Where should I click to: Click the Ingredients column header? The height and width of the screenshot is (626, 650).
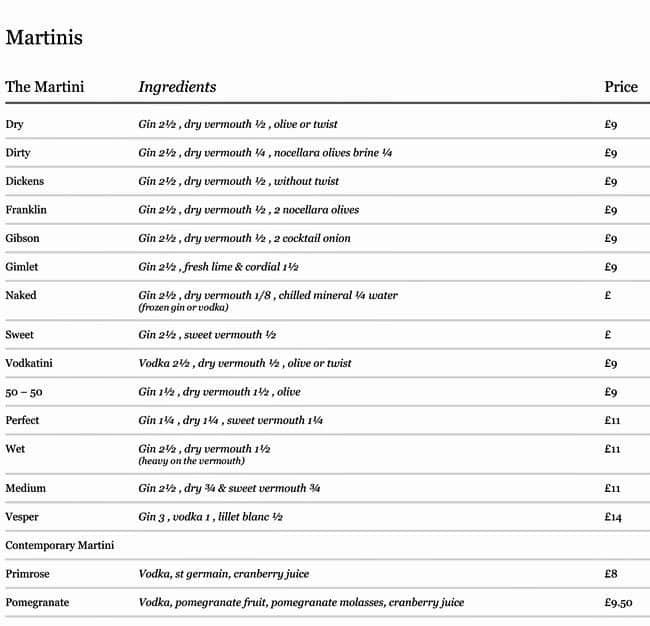(x=177, y=87)
